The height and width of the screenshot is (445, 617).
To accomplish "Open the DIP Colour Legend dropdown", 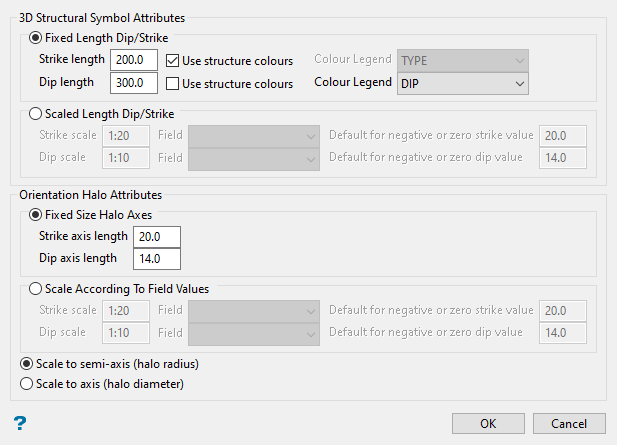I will pyautogui.click(x=462, y=83).
